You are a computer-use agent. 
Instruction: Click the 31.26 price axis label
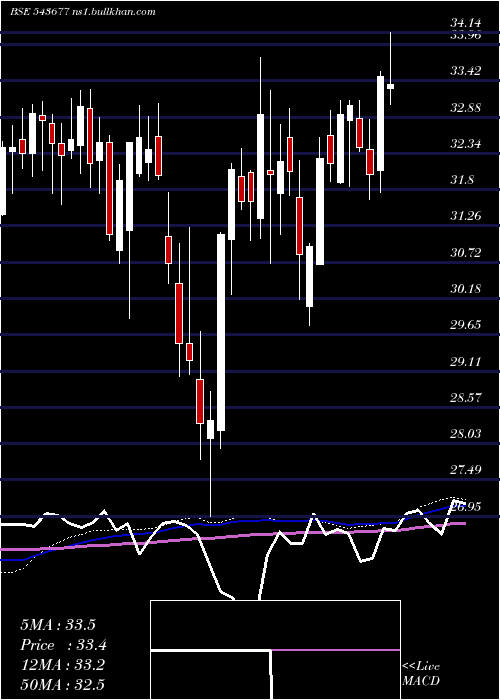pyautogui.click(x=466, y=216)
